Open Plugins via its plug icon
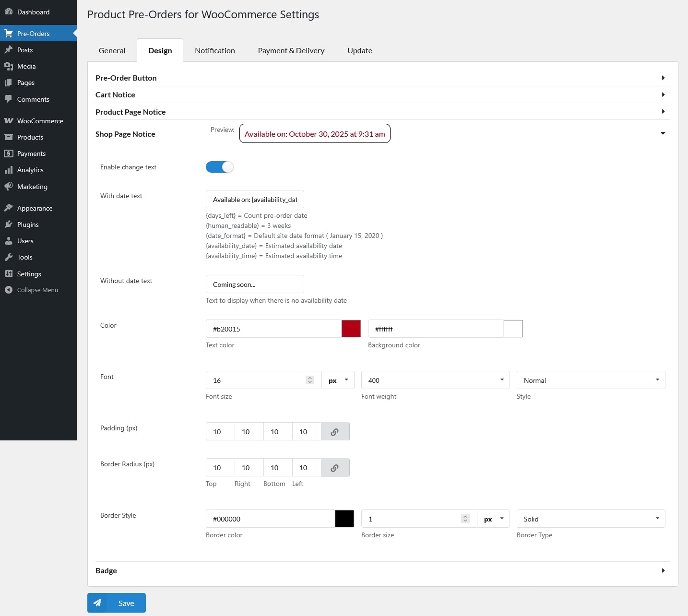688x616 pixels. [x=9, y=225]
